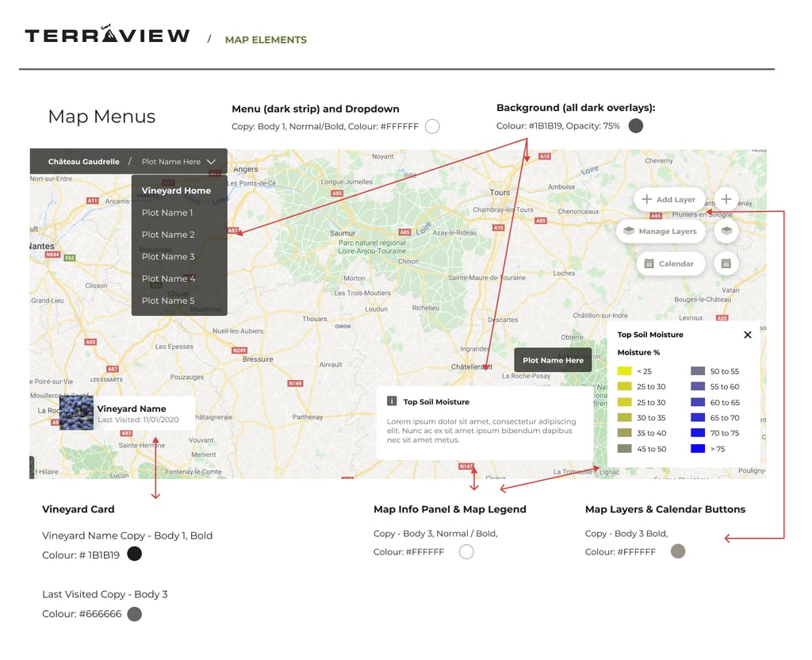Click the TerraView logo
Screen dimensions: 812x660
pos(107,34)
